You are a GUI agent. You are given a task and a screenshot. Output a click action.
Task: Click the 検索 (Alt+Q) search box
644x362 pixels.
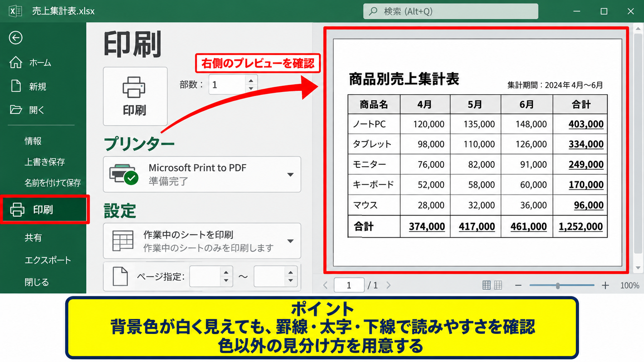click(451, 11)
